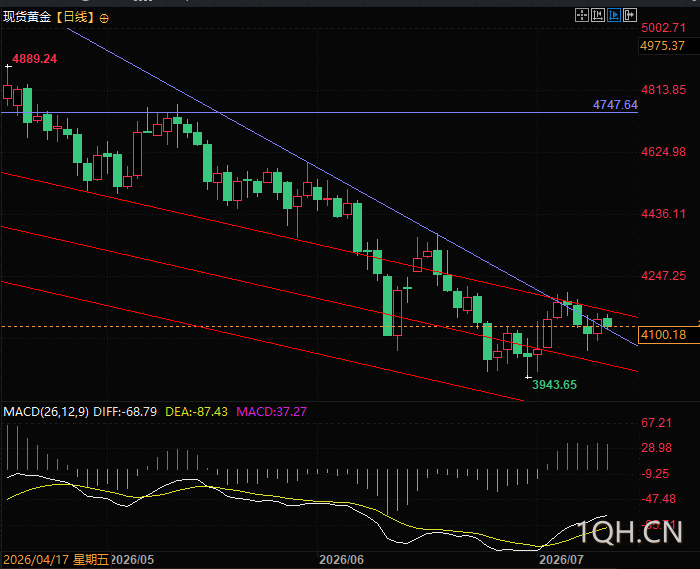The width and height of the screenshot is (700, 569).
Task: Toggle the blue auto-scroll axis icon
Action: tap(614, 16)
